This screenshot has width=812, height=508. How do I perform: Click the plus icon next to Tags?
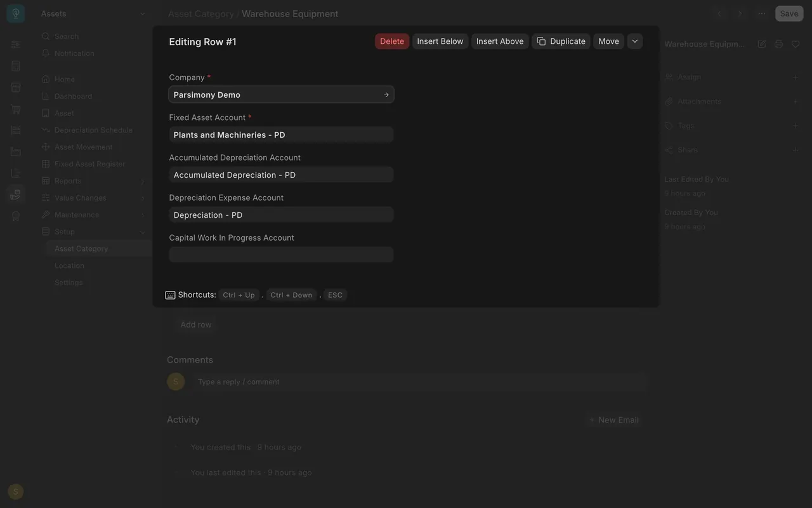pos(796,126)
